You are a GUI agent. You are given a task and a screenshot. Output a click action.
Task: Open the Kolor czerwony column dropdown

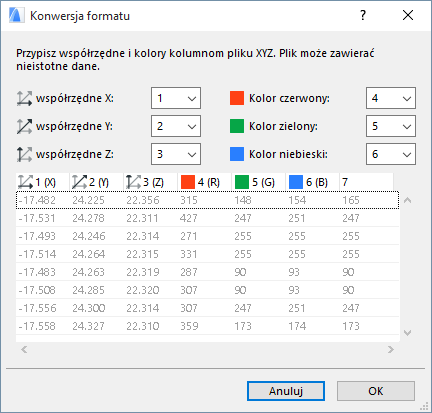(x=391, y=98)
